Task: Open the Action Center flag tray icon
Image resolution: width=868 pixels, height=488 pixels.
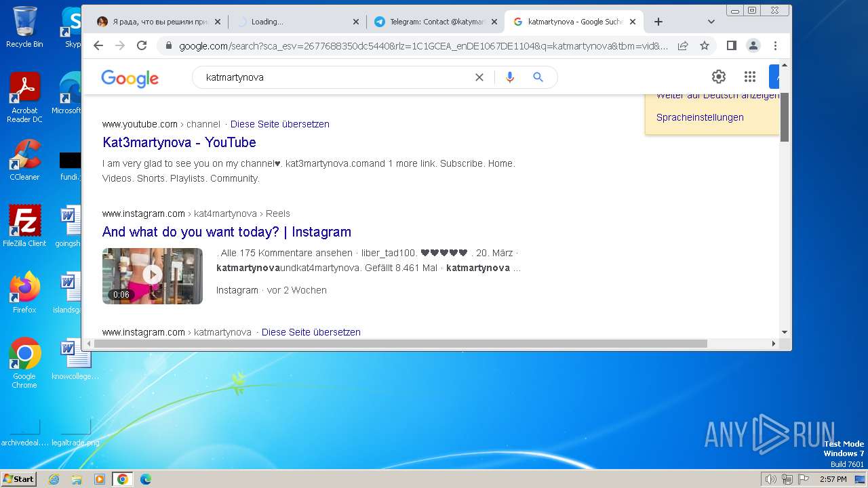Action: [804, 479]
